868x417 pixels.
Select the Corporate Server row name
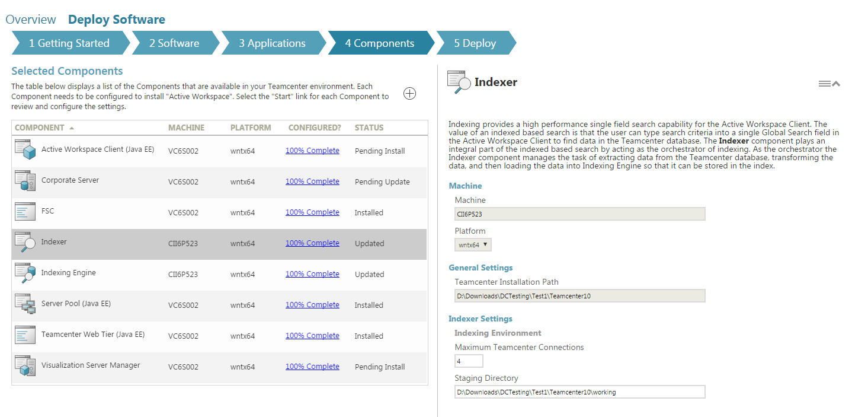[70, 180]
